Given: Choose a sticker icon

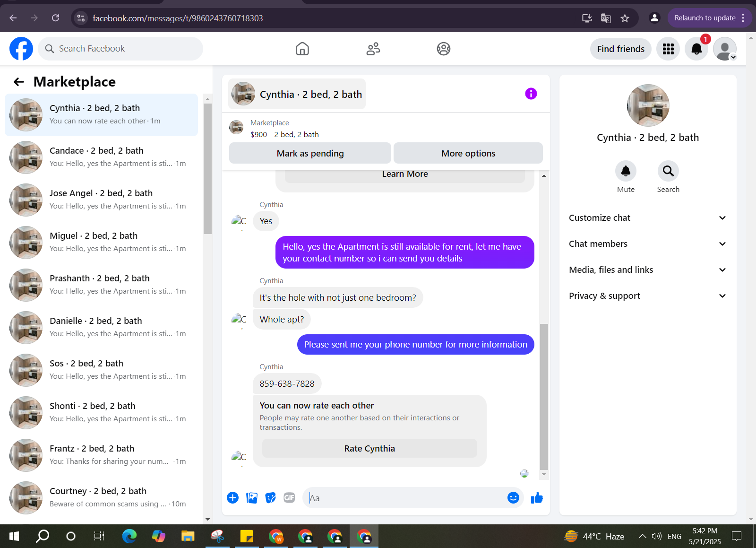Looking at the screenshot, I should pyautogui.click(x=270, y=497).
